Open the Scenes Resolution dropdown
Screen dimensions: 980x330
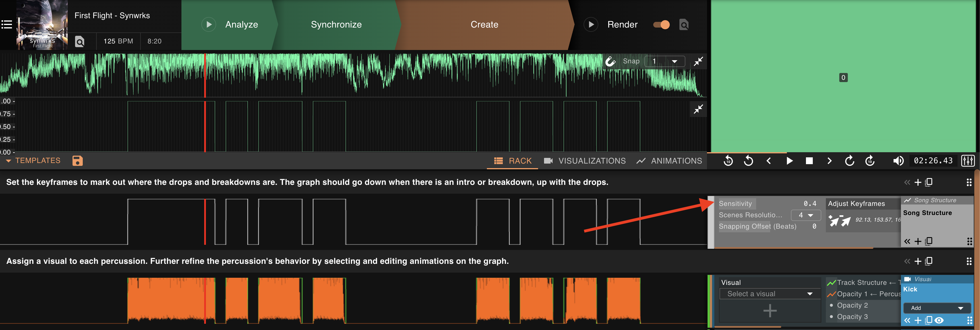[x=806, y=215]
